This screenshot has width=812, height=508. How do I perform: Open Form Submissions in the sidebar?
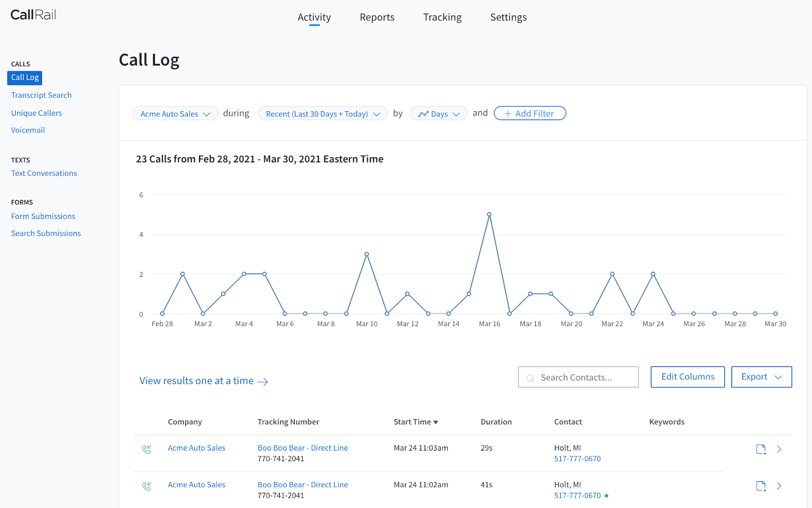tap(43, 216)
